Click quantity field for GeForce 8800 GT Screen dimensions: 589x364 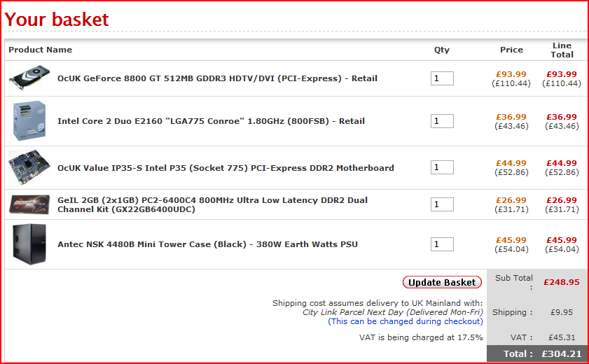pyautogui.click(x=442, y=78)
